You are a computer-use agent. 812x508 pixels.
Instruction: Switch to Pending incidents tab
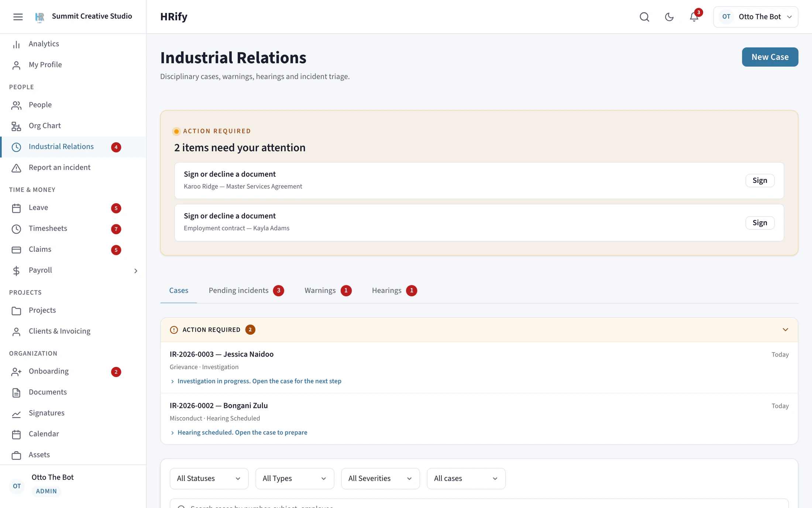[x=246, y=290]
